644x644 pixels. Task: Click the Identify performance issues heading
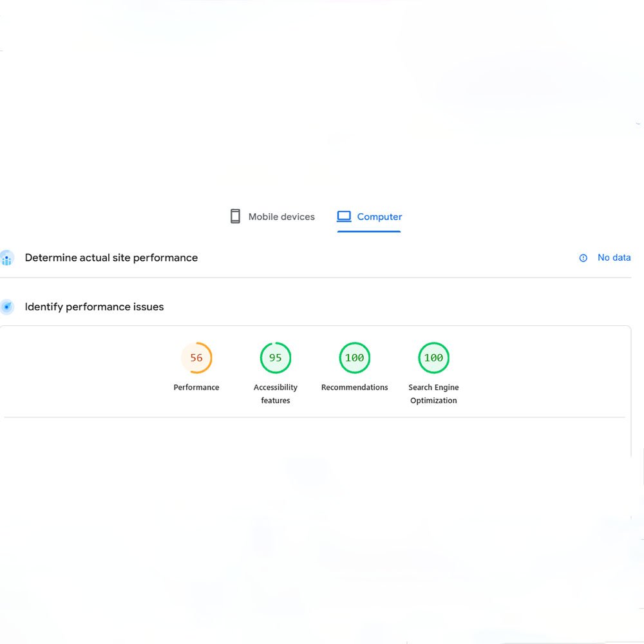[94, 307]
